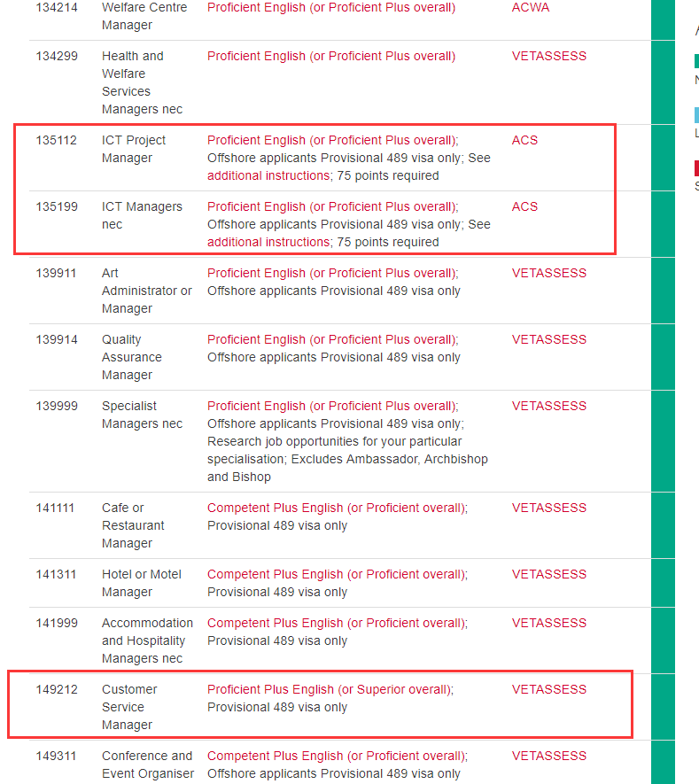Click VETASSESS in Health and Welfare Services row
This screenshot has width=699, height=784.
click(x=548, y=56)
